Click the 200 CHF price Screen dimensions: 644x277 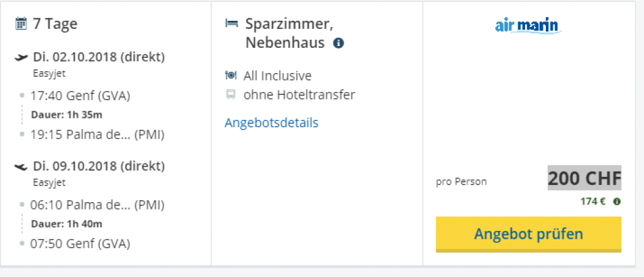coord(584,179)
